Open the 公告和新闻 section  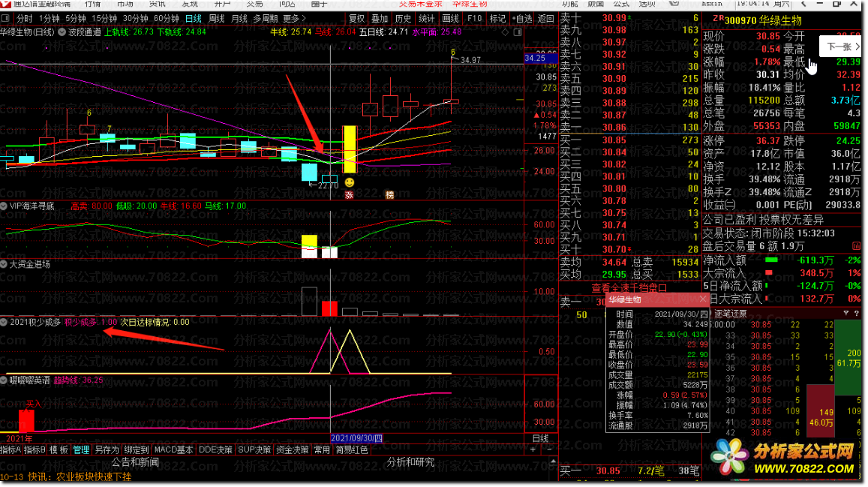(135, 462)
